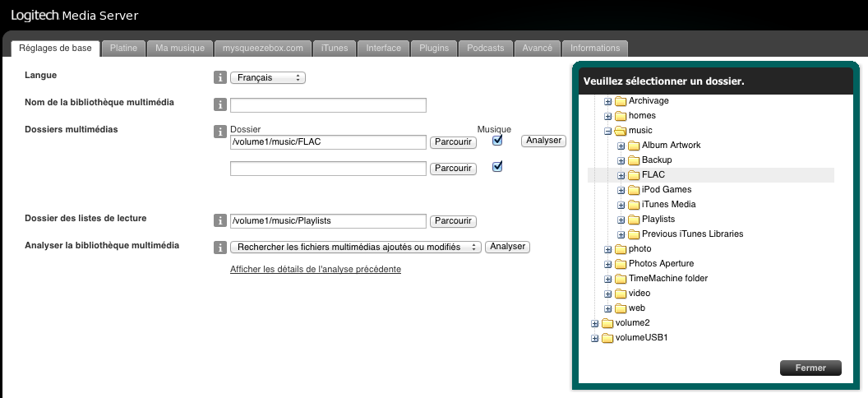Focus the /volume1/music/Playlists path field
Screen dimensions: 868x398
[328, 221]
